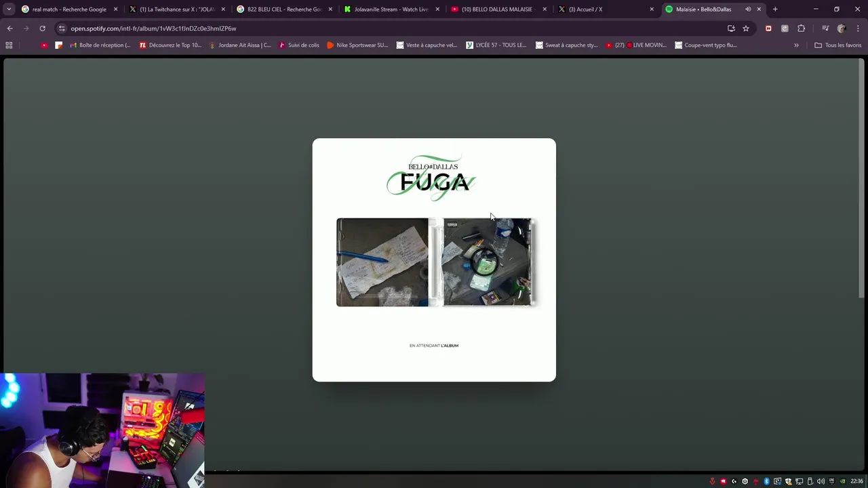
Task: Switch to the 'real match - Recherche Google' tab
Action: pos(68,9)
